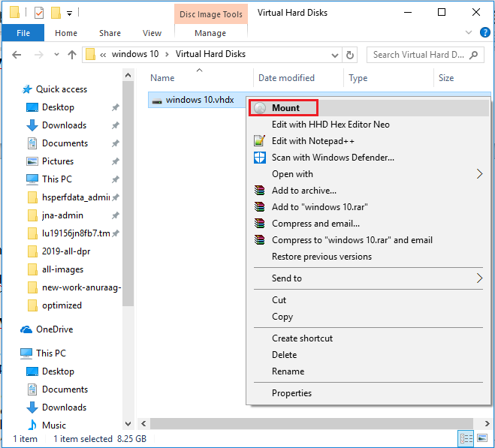The image size is (495, 448).
Task: Click WinRAR icon beside Add to "windows 10.rar"
Action: 259,206
